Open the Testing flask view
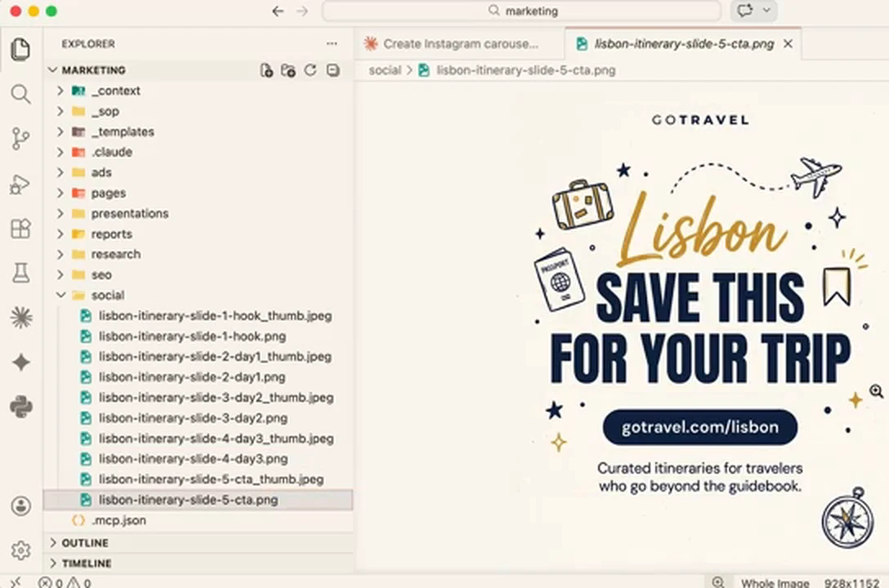 pos(21,273)
